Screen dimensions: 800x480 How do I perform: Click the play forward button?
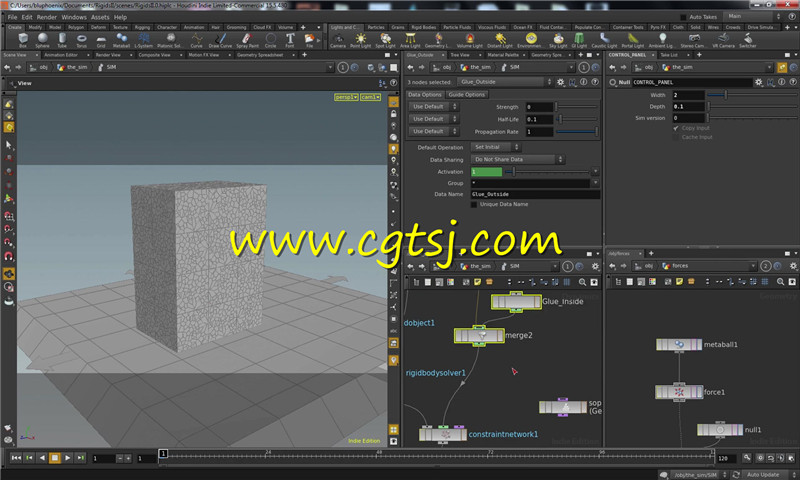(x=67, y=458)
